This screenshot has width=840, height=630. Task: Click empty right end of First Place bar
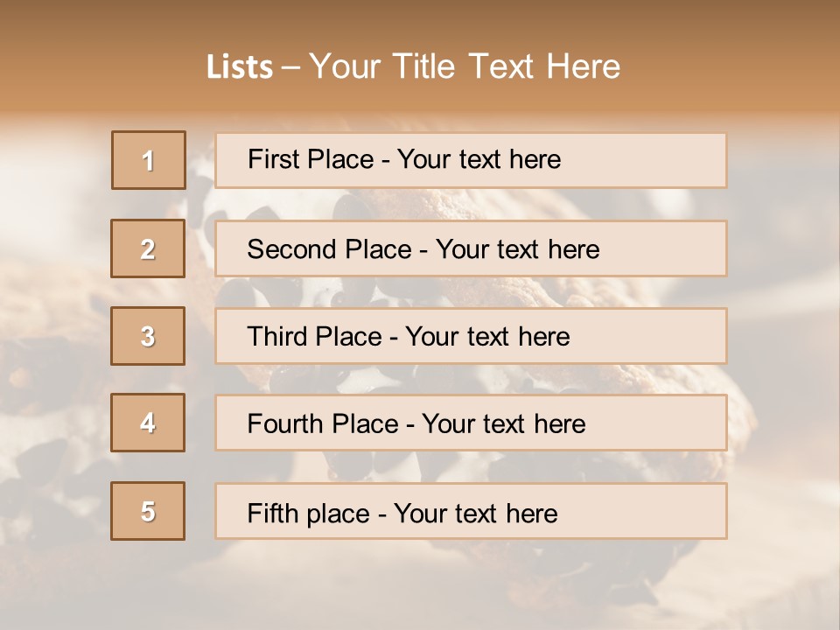click(x=665, y=160)
